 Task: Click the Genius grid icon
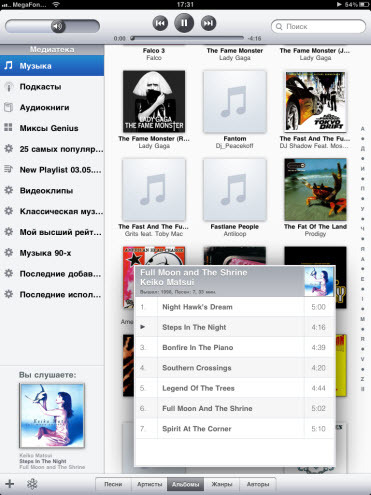pos(8,127)
